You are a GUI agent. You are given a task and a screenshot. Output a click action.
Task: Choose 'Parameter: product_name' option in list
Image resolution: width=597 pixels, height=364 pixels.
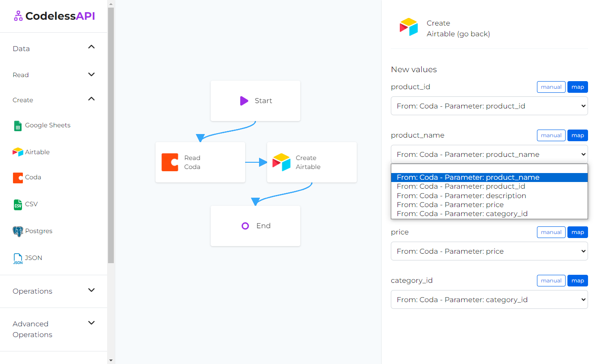tap(489, 178)
